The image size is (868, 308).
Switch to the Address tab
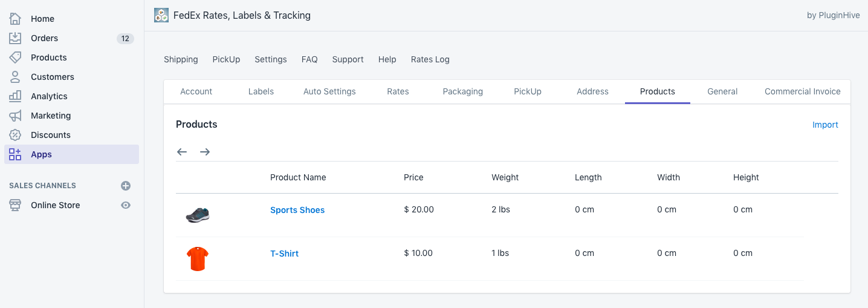coord(592,91)
